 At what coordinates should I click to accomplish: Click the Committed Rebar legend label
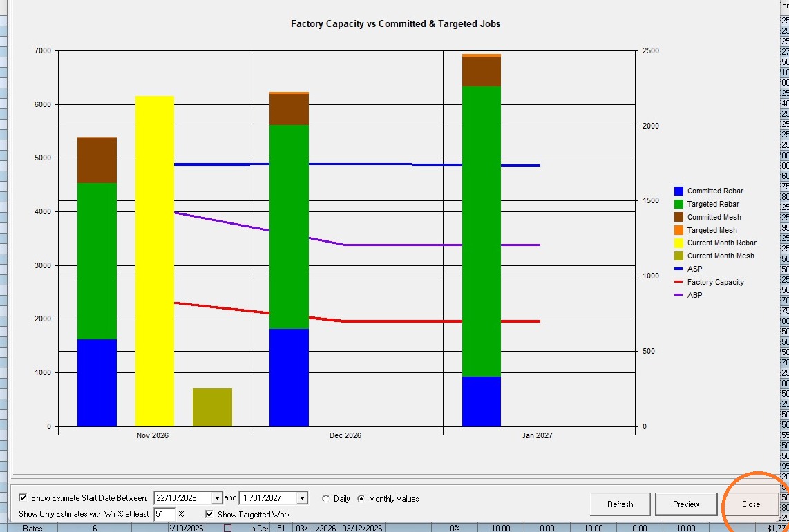[715, 191]
